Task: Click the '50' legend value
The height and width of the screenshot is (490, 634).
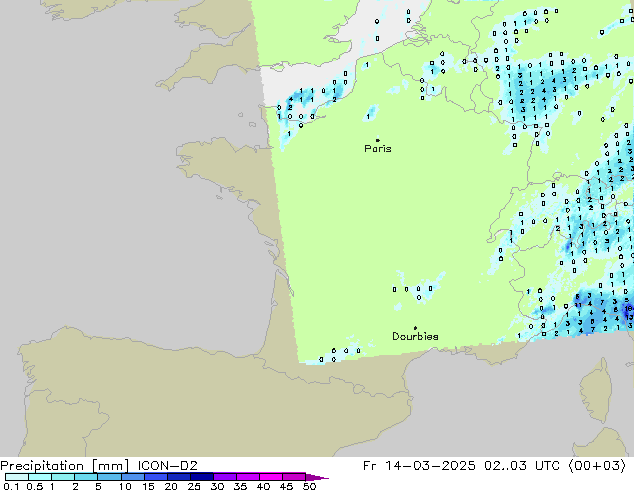Action: pyautogui.click(x=309, y=486)
